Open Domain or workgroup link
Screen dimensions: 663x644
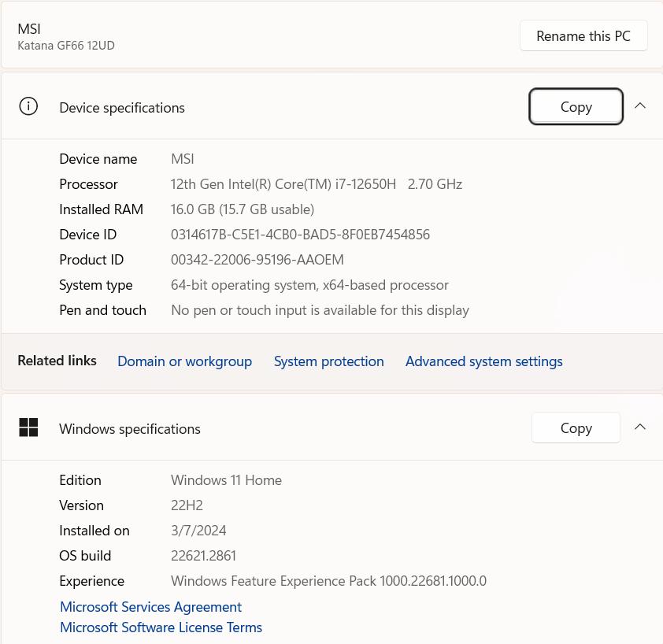pyautogui.click(x=185, y=361)
